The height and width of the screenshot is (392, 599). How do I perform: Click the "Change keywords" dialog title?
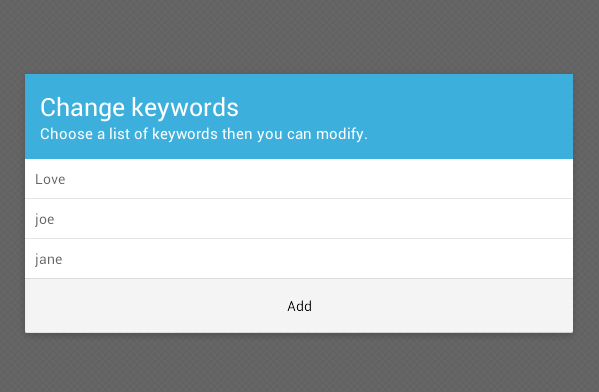(139, 107)
